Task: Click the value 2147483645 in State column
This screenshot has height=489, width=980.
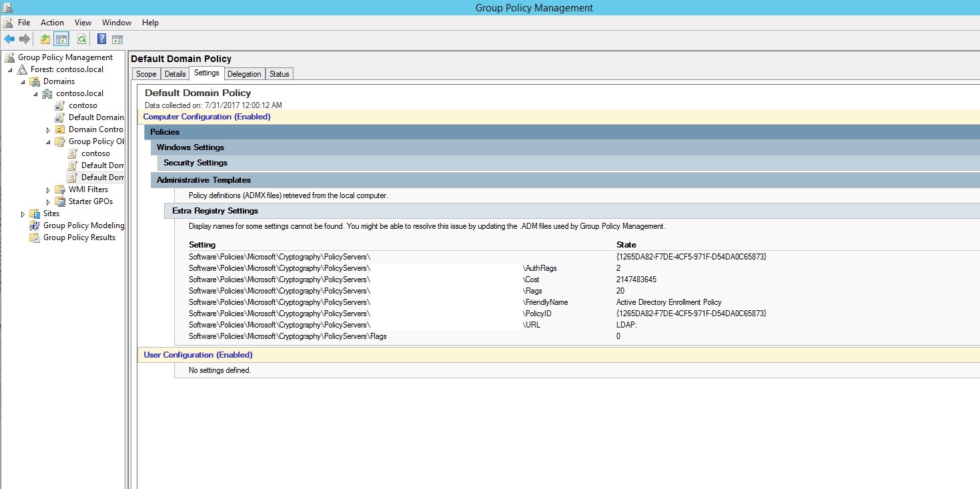Action: (636, 280)
